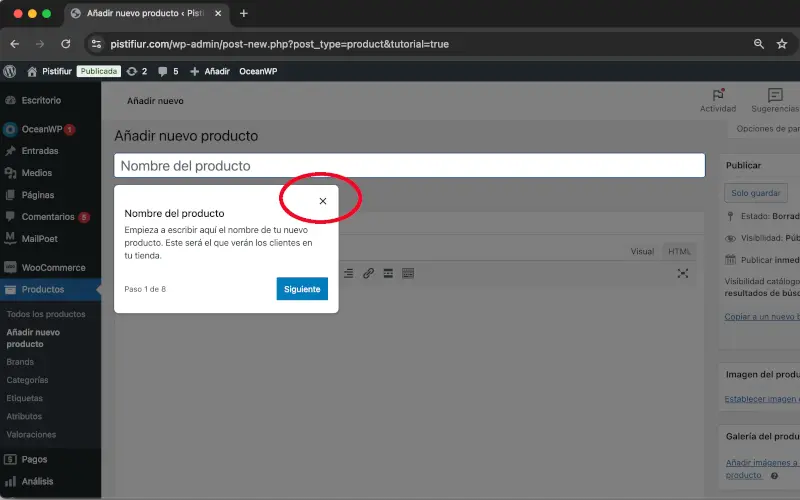Bookmark this page with star icon
The image size is (800, 500).
782,44
